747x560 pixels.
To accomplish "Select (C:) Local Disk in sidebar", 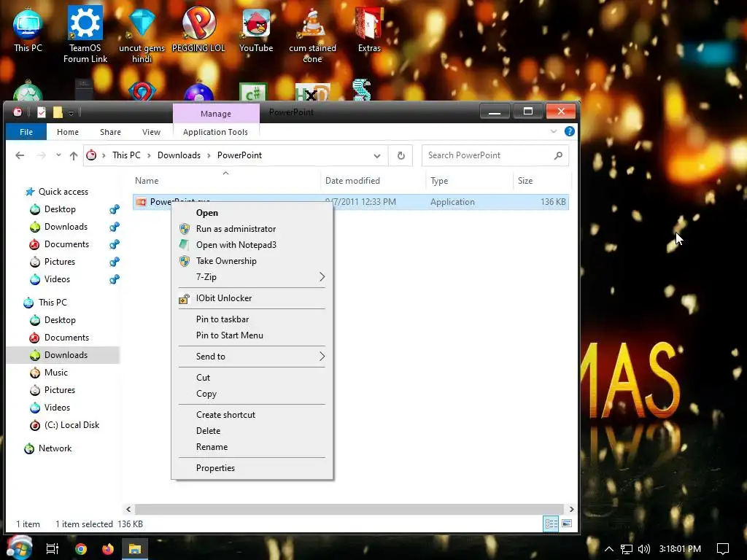I will tap(71, 425).
